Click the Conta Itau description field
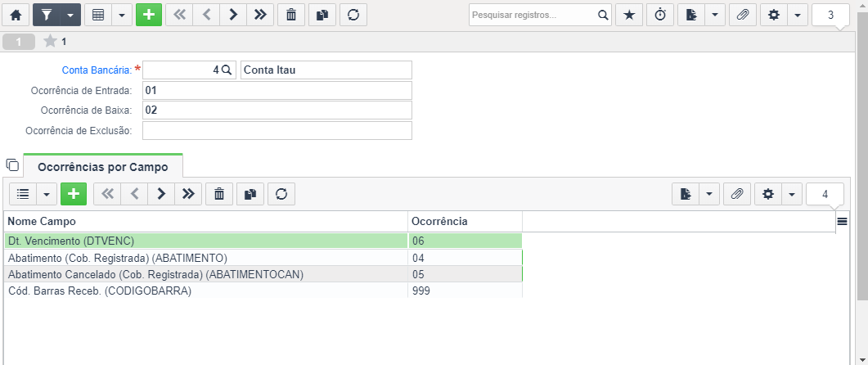Viewport: 868px width, 365px height. (326, 70)
